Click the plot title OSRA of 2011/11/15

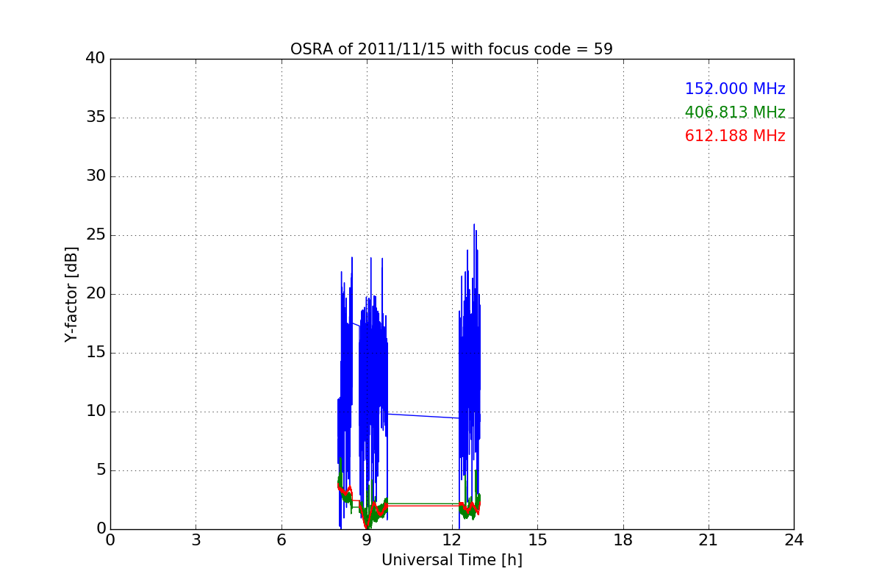click(x=451, y=49)
